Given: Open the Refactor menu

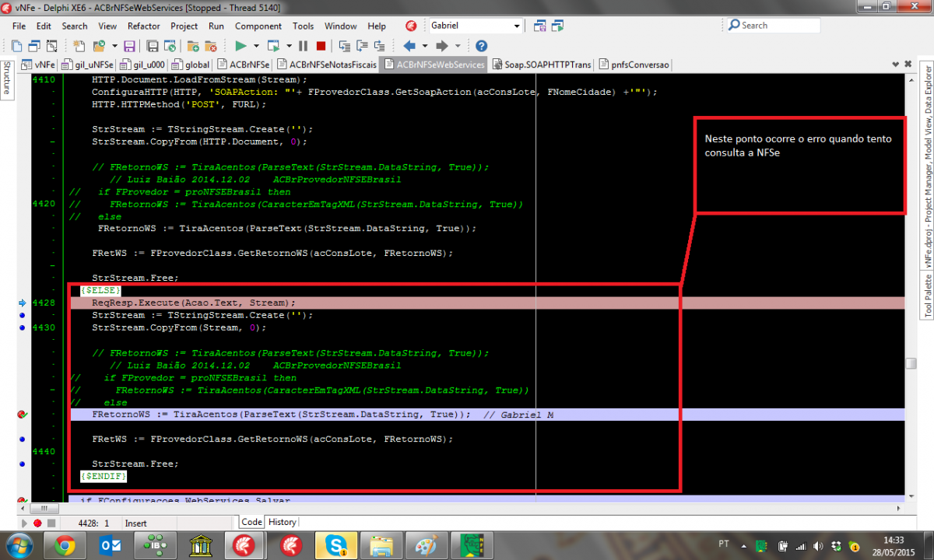Looking at the screenshot, I should (144, 26).
